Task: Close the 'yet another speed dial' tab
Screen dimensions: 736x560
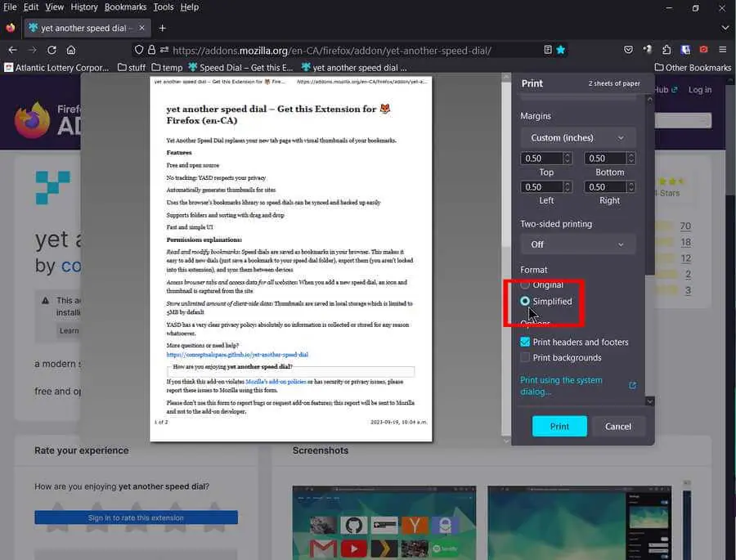Action: click(x=141, y=28)
